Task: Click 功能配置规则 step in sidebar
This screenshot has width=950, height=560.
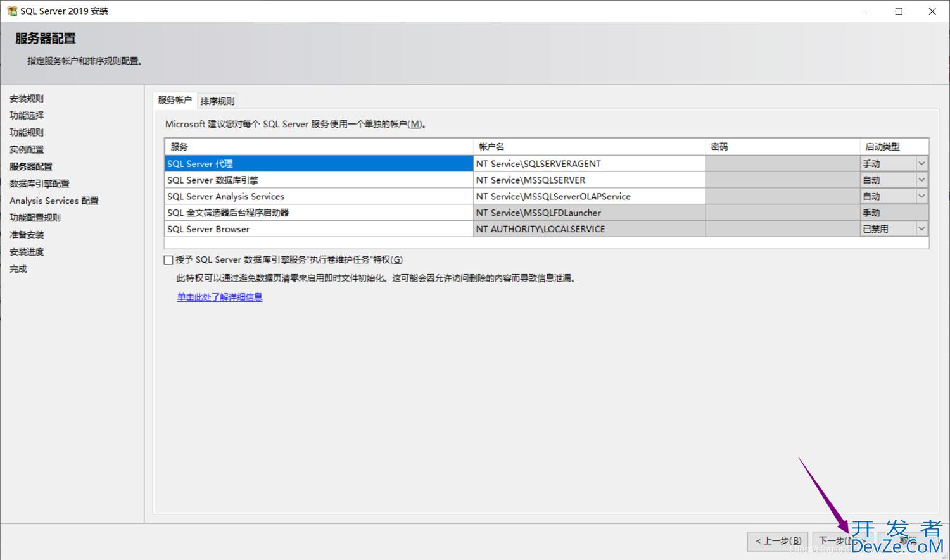Action: (x=35, y=218)
